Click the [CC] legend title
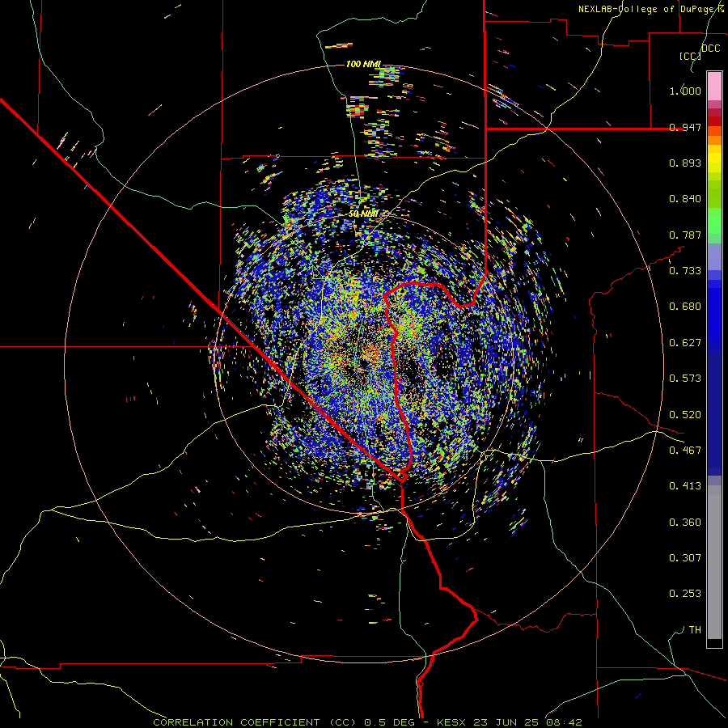 point(690,56)
